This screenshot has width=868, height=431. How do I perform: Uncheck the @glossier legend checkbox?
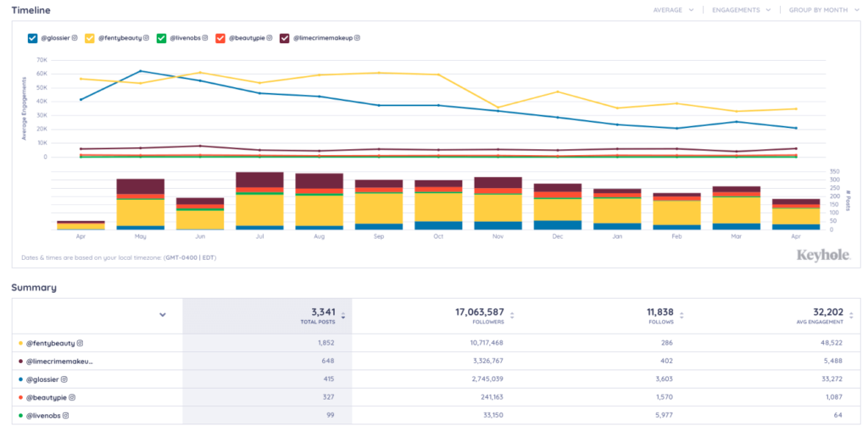tap(32, 38)
